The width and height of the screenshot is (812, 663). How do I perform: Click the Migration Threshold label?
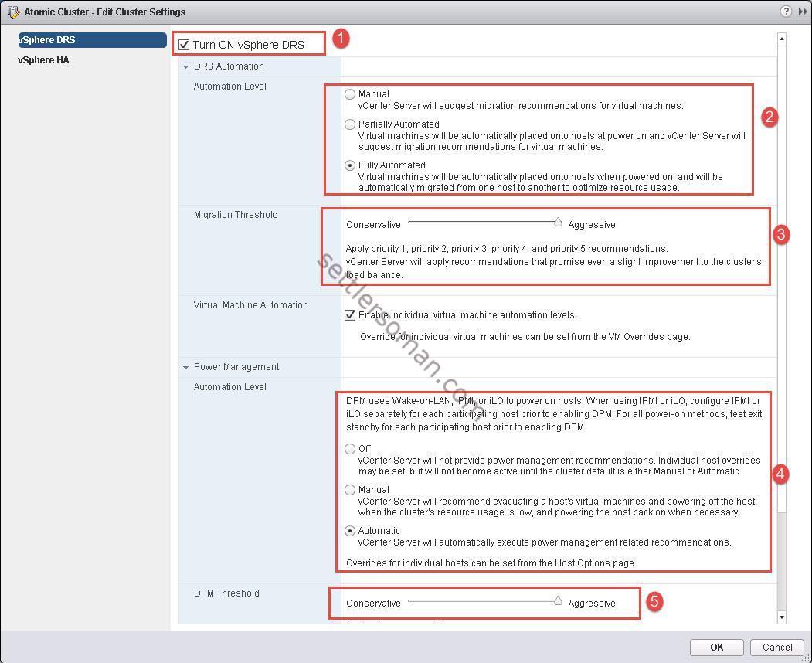click(236, 215)
